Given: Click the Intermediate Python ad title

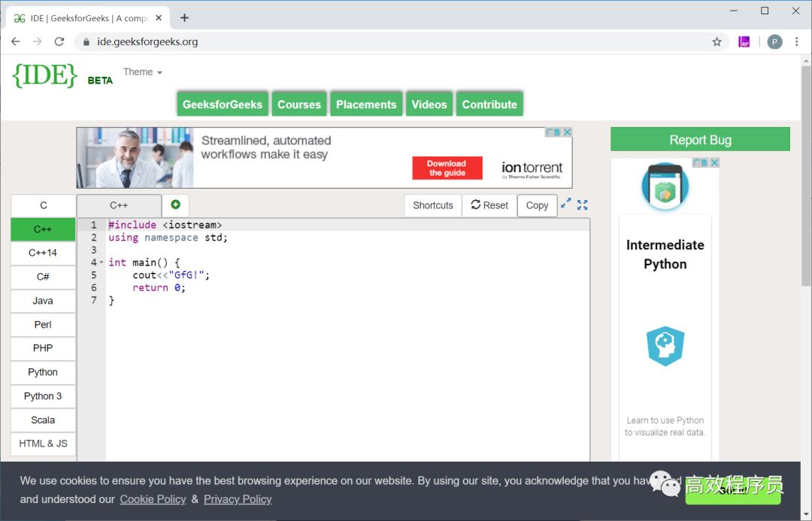Looking at the screenshot, I should point(665,254).
